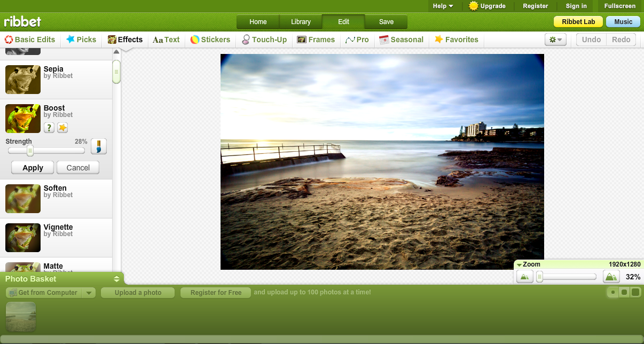Screen dimensions: 644x344
Task: Click the zoom in large mountain icon
Action: (611, 277)
